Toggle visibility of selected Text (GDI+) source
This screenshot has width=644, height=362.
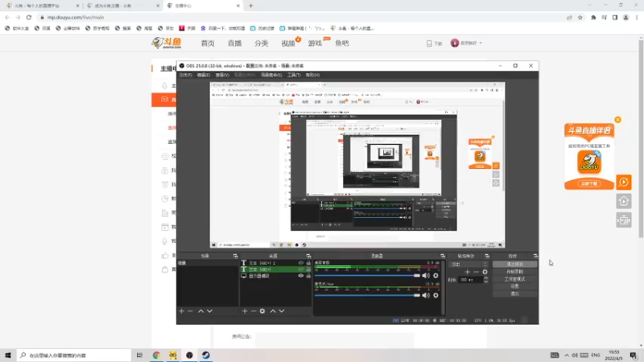pos(300,269)
